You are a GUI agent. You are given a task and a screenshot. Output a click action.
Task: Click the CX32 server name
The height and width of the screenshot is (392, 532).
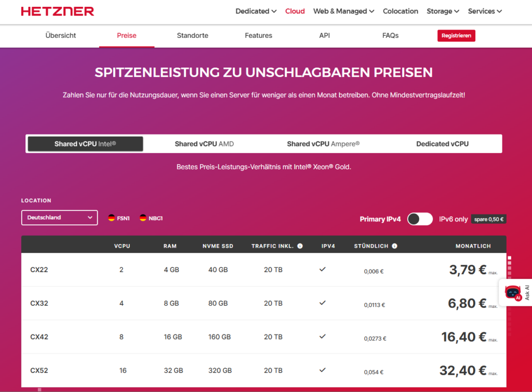[x=39, y=303]
